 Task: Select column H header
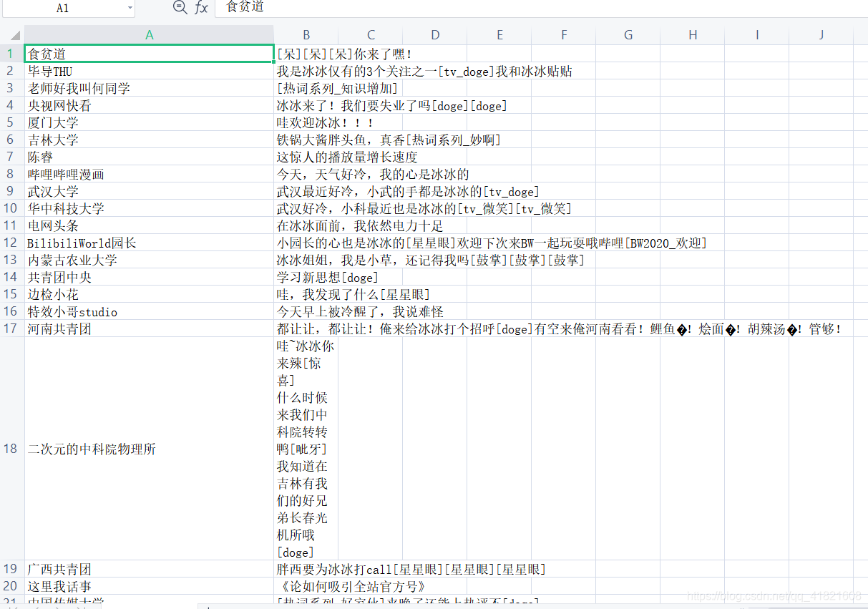(x=693, y=34)
